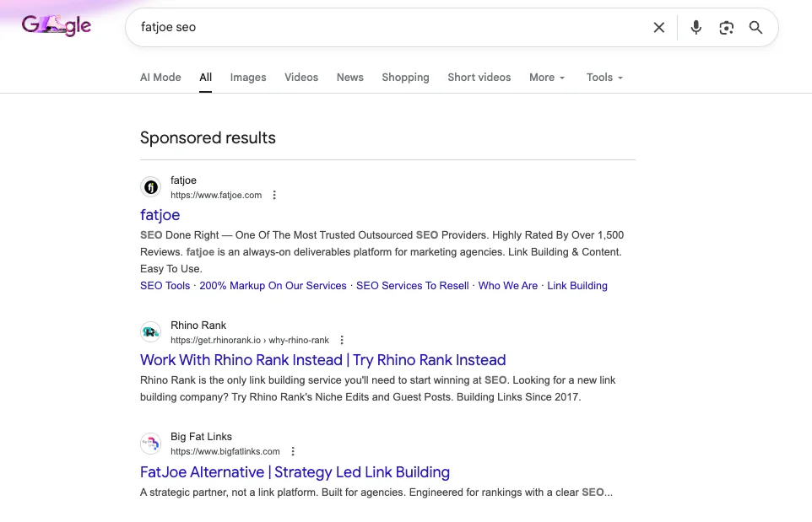Viewport: 812px width, 522px height.
Task: Click the Big Fat Links site name
Action: coord(201,436)
